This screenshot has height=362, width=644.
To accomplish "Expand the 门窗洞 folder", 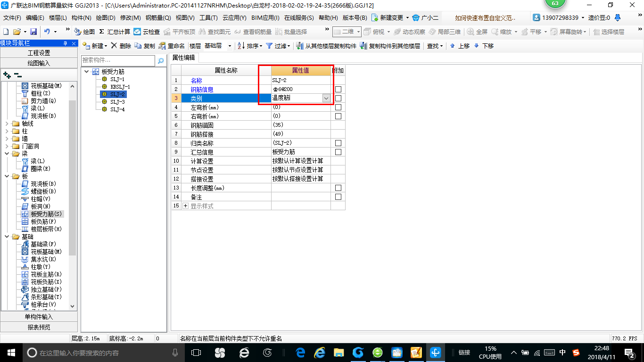I will pos(7,146).
